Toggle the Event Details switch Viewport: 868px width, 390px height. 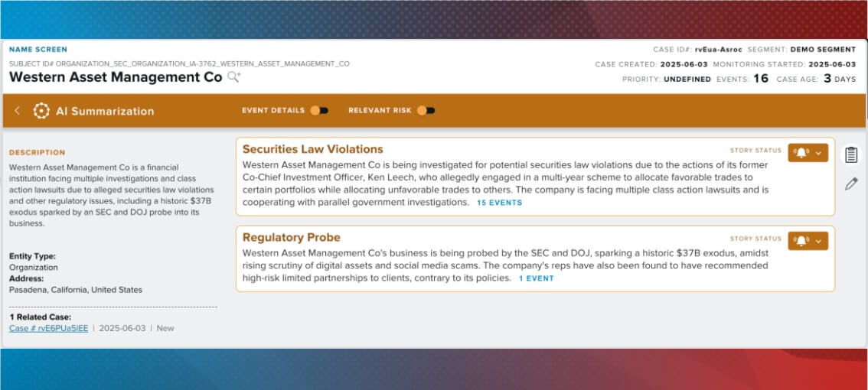coord(319,111)
